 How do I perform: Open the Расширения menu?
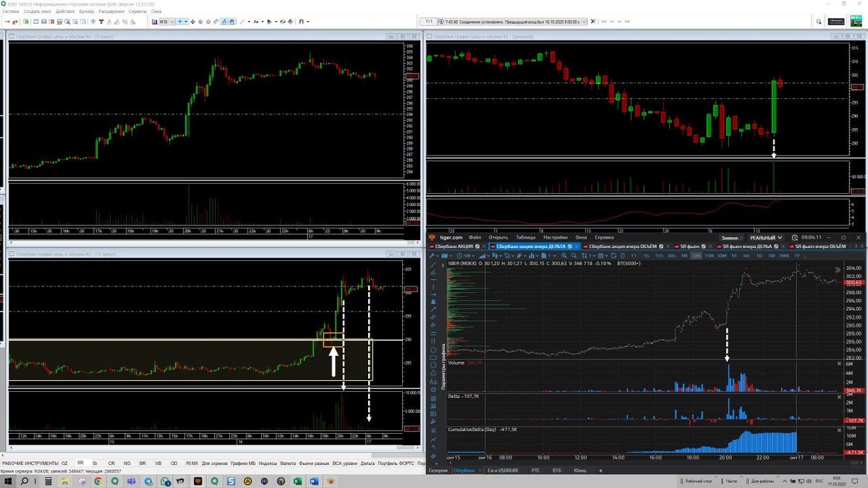(111, 11)
